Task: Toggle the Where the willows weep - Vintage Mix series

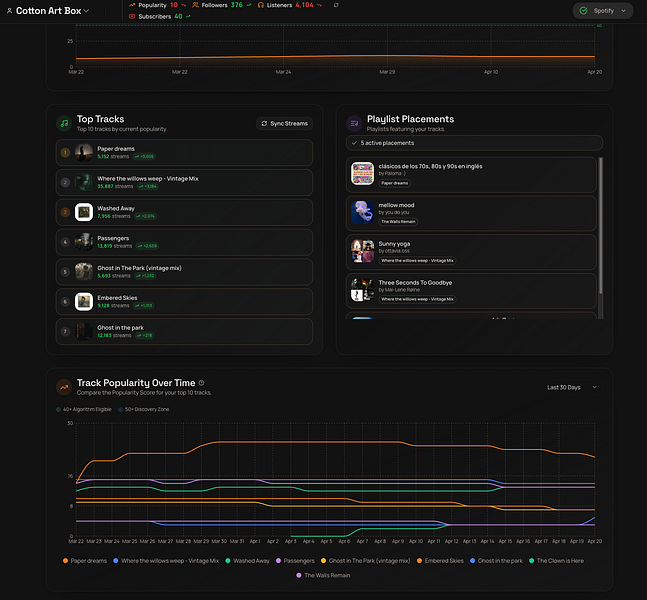Action: tap(166, 561)
